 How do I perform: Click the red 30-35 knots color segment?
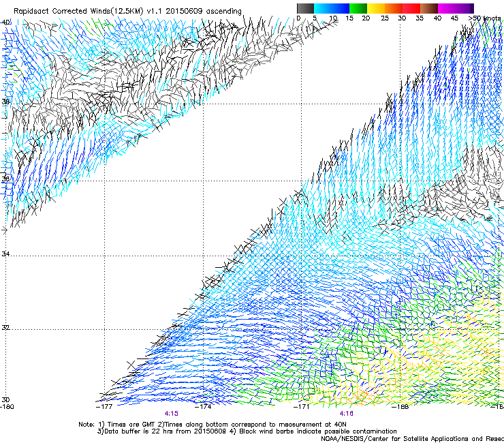coord(411,8)
